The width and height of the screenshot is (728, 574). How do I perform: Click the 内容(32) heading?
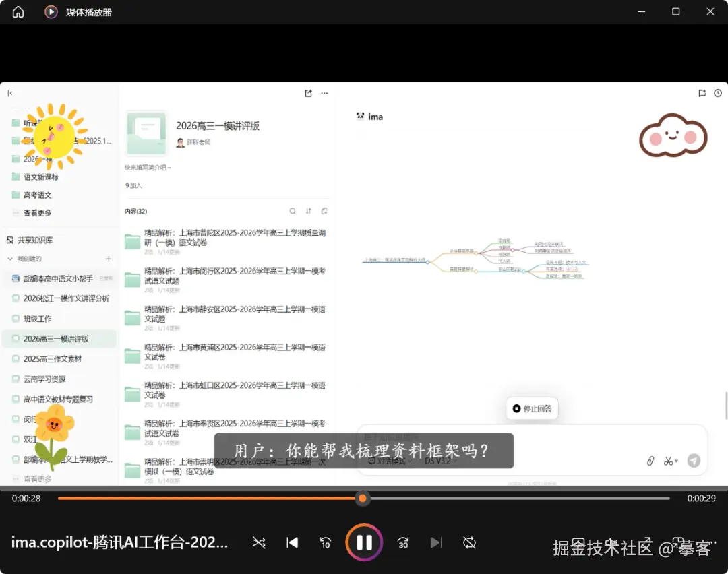point(136,211)
